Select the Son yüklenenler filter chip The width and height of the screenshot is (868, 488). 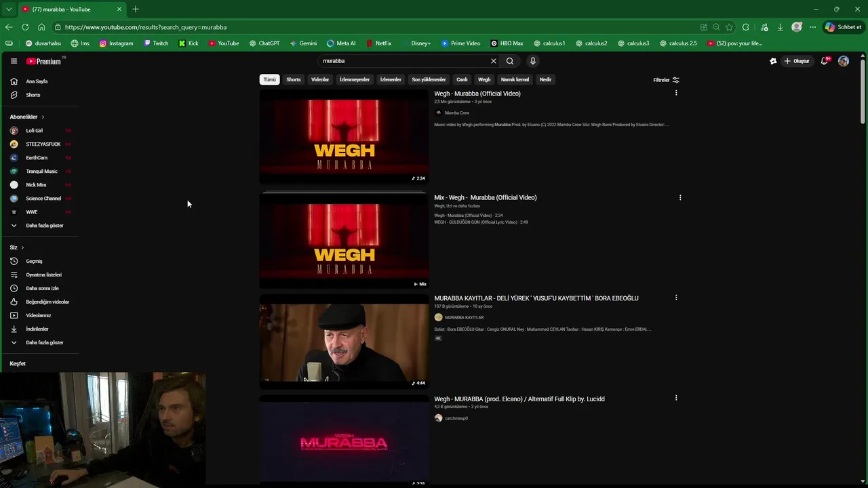point(429,79)
